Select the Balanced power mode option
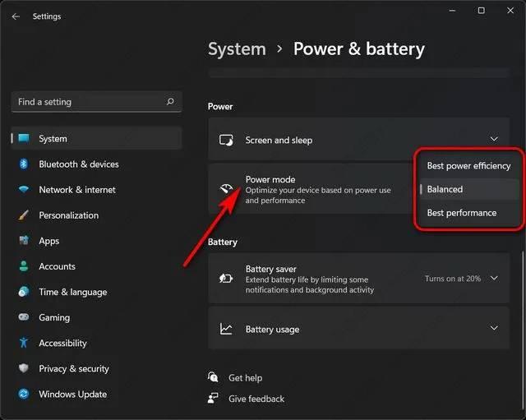The width and height of the screenshot is (526, 420). pos(445,189)
